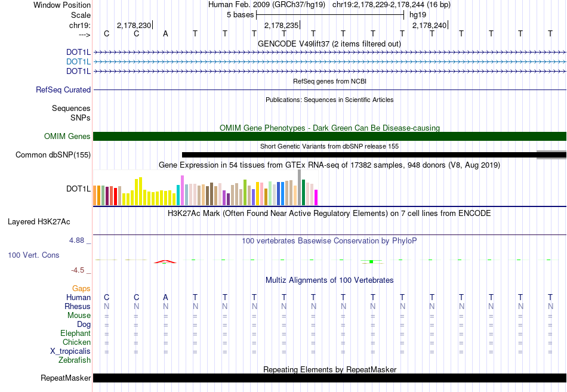Click the A base in the chr19 sequence row

(x=165, y=33)
